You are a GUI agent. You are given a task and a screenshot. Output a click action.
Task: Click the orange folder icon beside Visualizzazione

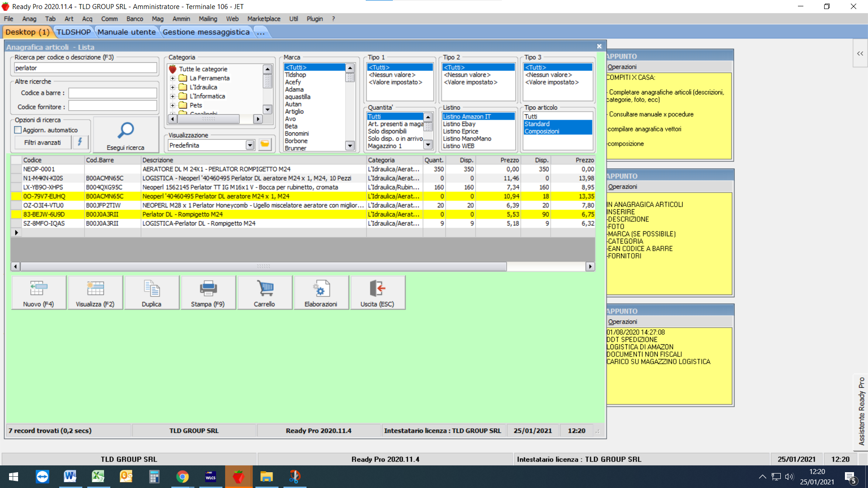[265, 145]
